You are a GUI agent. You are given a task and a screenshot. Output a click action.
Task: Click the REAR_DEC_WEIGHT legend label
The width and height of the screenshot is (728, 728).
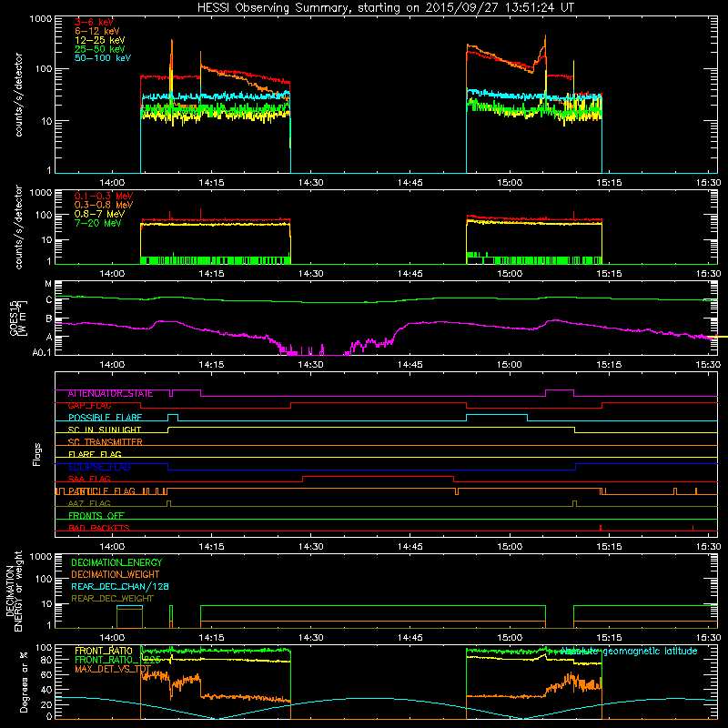click(x=112, y=599)
